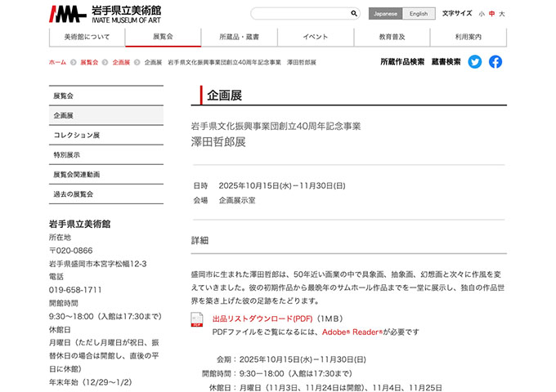
Task: Open the museum's Twitter page icon
Action: coord(475,62)
